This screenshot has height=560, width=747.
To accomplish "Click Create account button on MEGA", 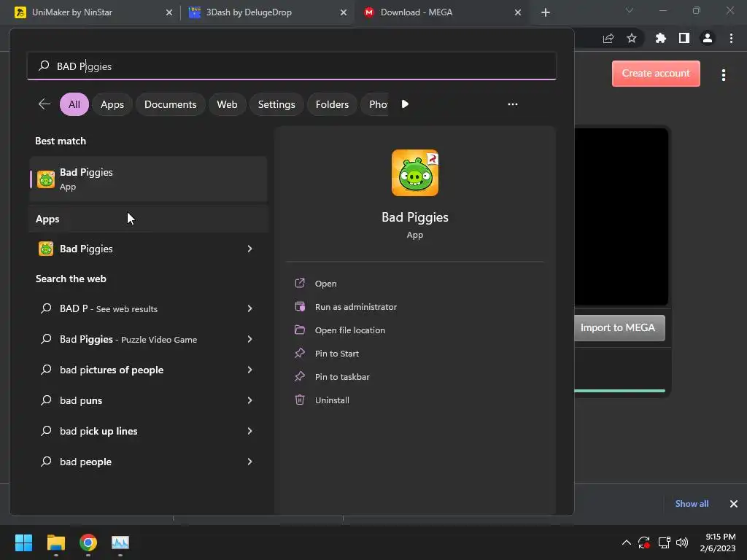I will click(656, 74).
